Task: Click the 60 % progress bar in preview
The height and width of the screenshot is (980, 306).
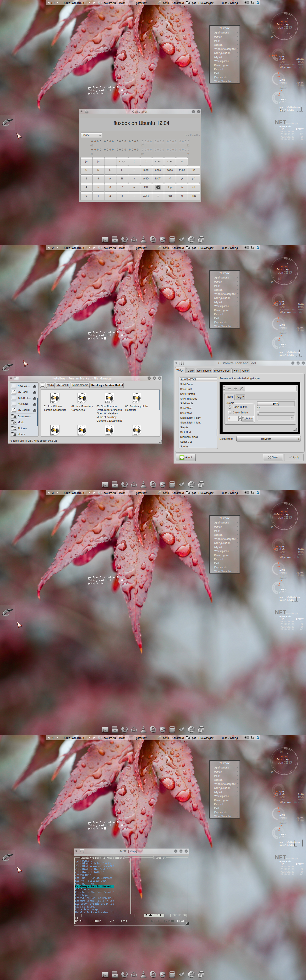Action: (276, 404)
